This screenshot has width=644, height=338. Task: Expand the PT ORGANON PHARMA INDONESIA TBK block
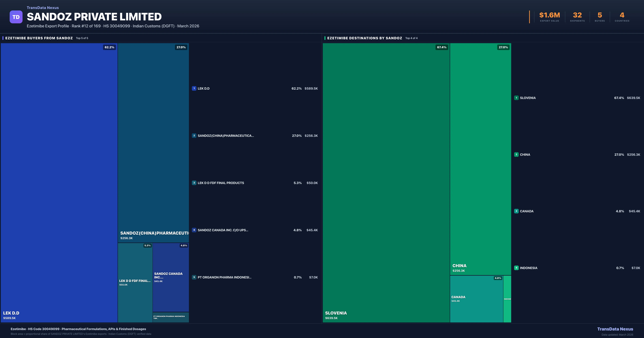(171, 317)
